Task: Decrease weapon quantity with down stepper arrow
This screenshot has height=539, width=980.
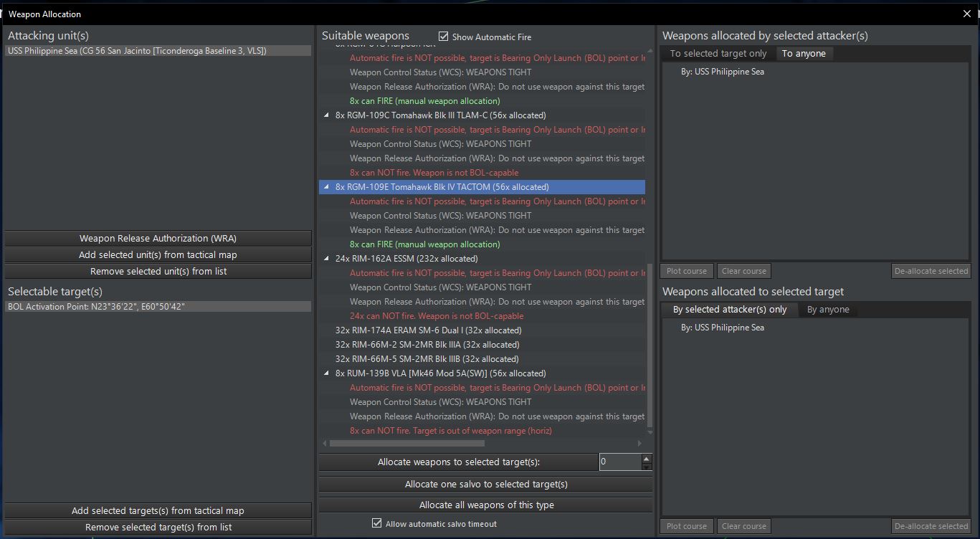Action: click(x=647, y=467)
